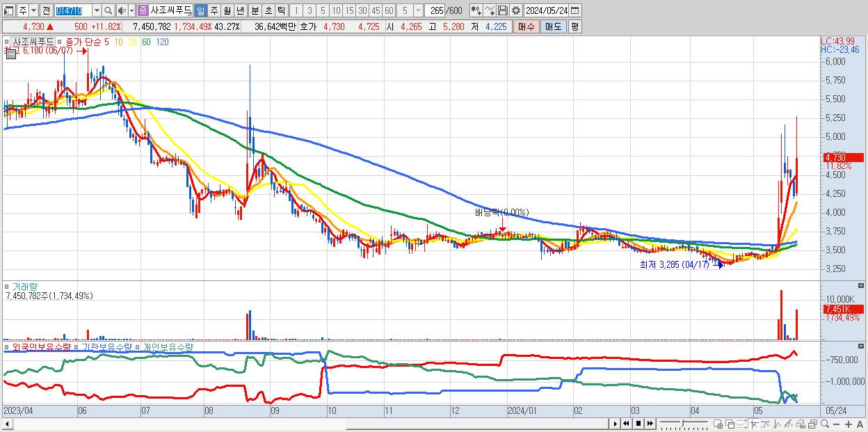The height and width of the screenshot is (432, 868).
Task: Click the line-draw pencil tool icon
Action: (490, 10)
